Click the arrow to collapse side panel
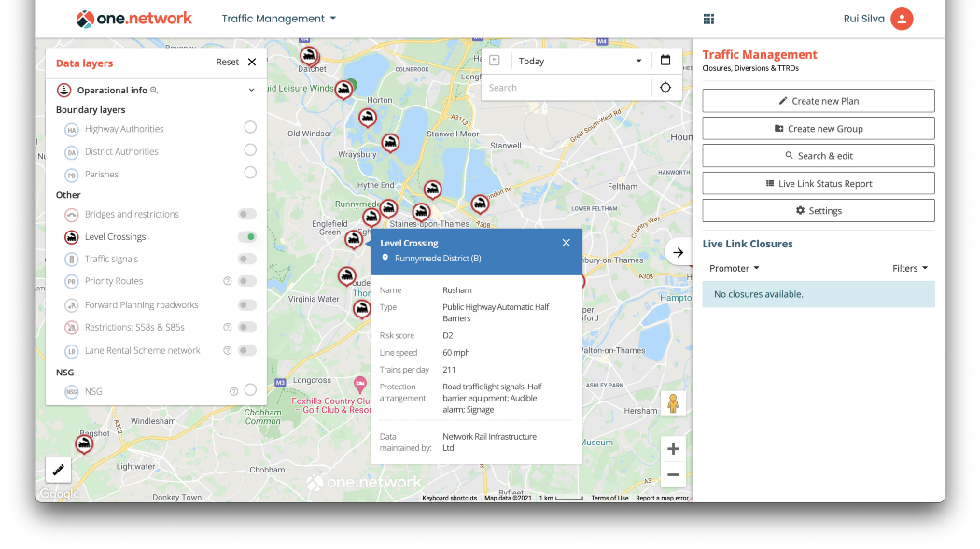The image size is (980, 549). (679, 252)
